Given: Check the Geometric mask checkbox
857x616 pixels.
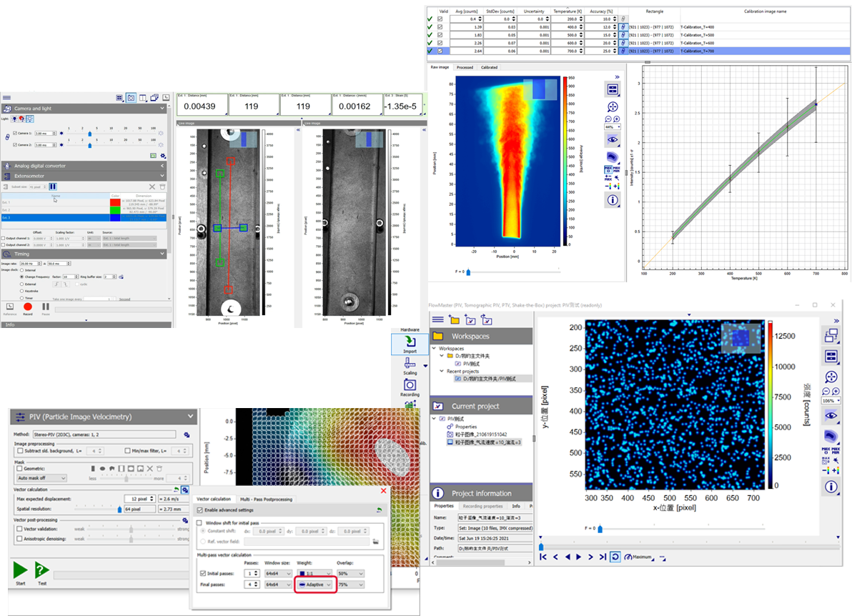Looking at the screenshot, I should pos(18,468).
